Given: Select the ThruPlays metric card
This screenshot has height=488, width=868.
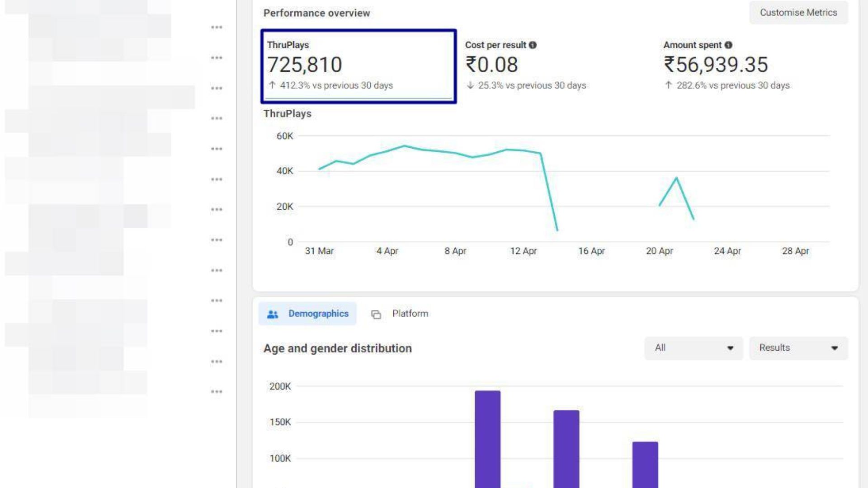Looking at the screenshot, I should pos(358,66).
